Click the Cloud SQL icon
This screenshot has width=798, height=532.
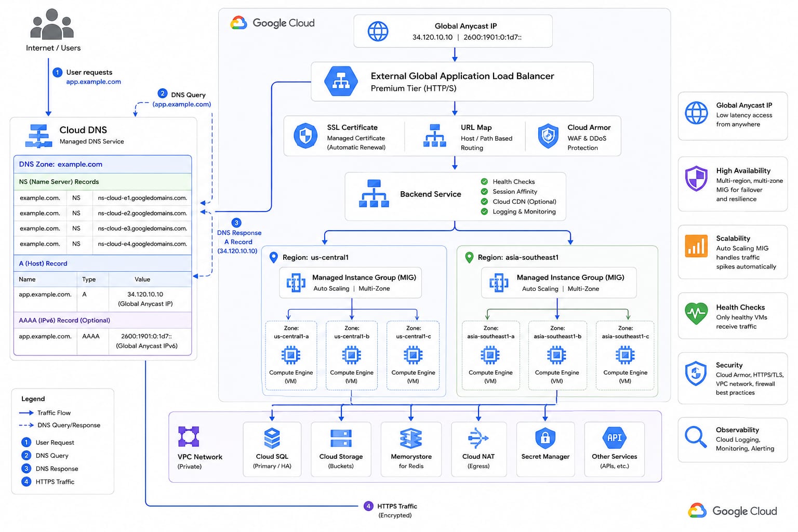[272, 438]
